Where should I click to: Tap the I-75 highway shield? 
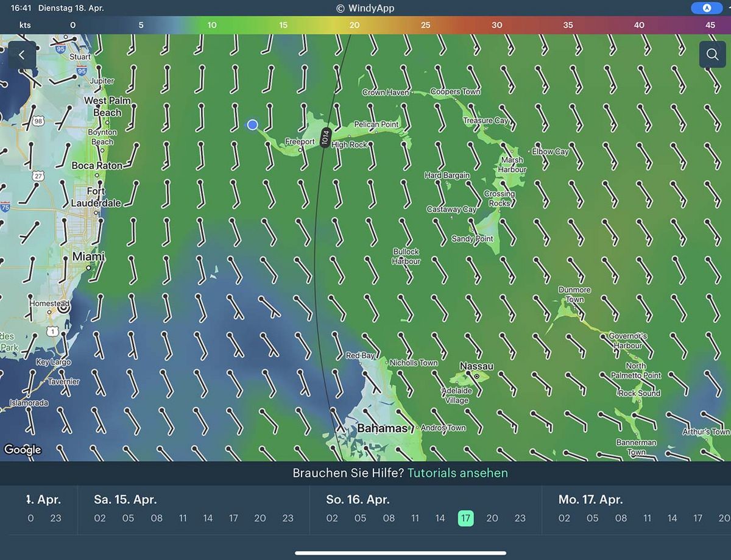pos(4,206)
